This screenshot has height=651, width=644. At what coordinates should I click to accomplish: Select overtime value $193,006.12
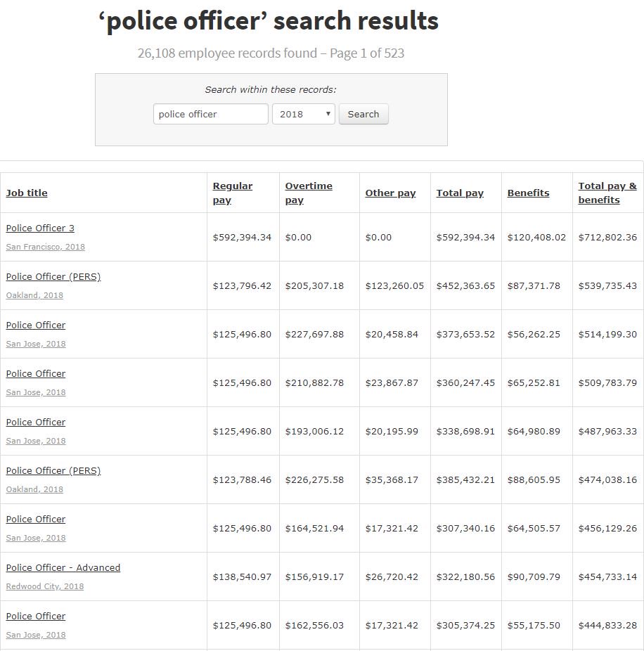pyautogui.click(x=314, y=432)
